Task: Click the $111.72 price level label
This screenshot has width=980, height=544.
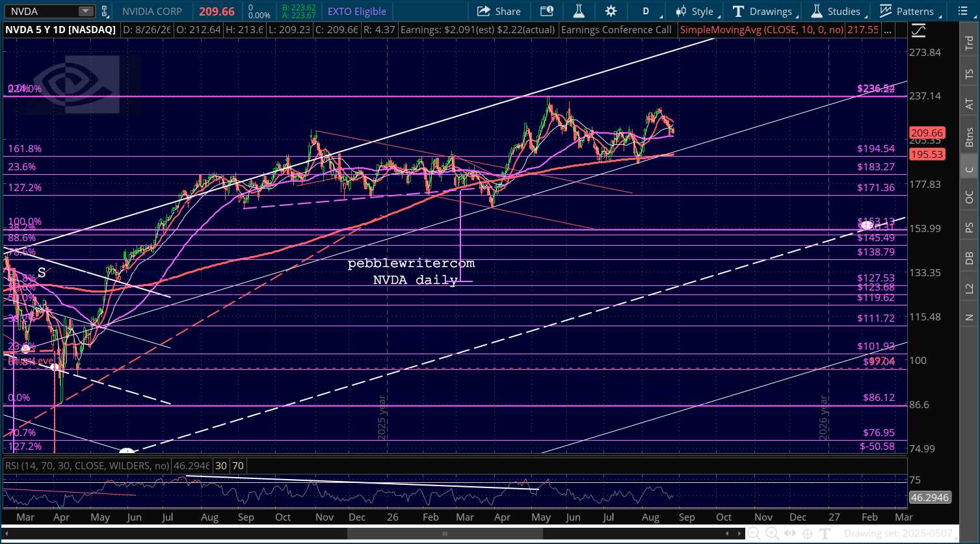Action: point(876,318)
